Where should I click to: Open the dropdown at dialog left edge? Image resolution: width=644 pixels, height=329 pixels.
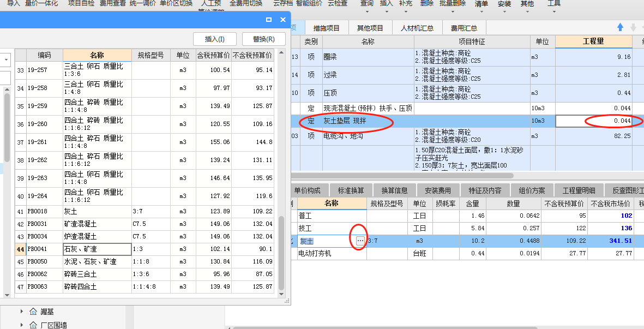point(6,60)
